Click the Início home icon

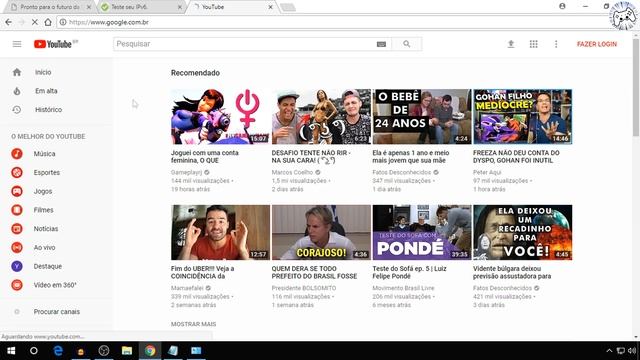tap(17, 72)
